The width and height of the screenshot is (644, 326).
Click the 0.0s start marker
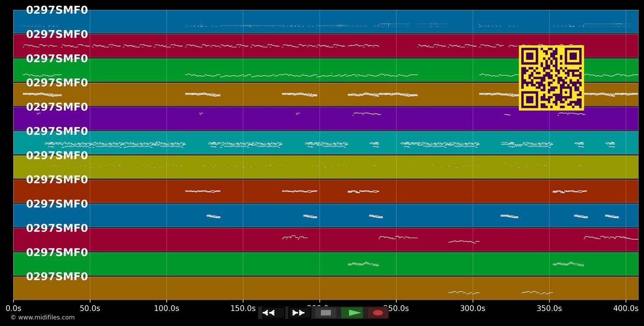(13, 308)
